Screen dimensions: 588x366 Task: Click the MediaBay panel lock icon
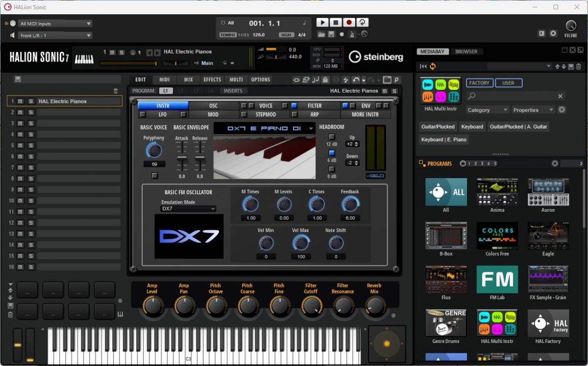[x=564, y=50]
